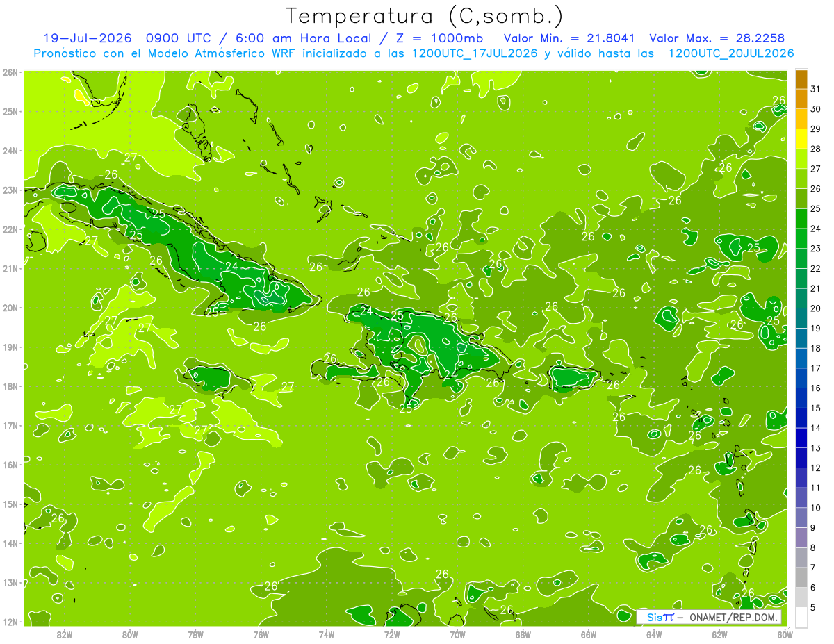Click the '10' label in color legend
Image resolution: width=834 pixels, height=644 pixels.
click(815, 508)
